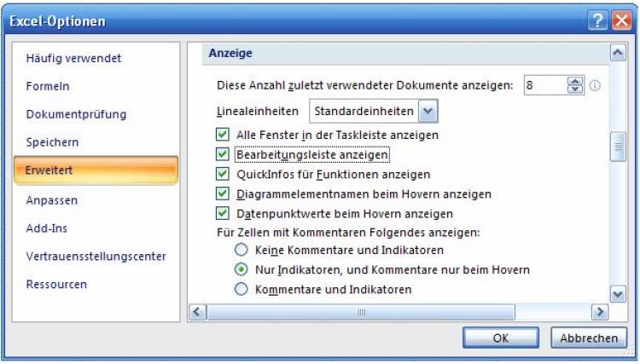
Task: Confirm with the OK button
Action: [x=501, y=338]
